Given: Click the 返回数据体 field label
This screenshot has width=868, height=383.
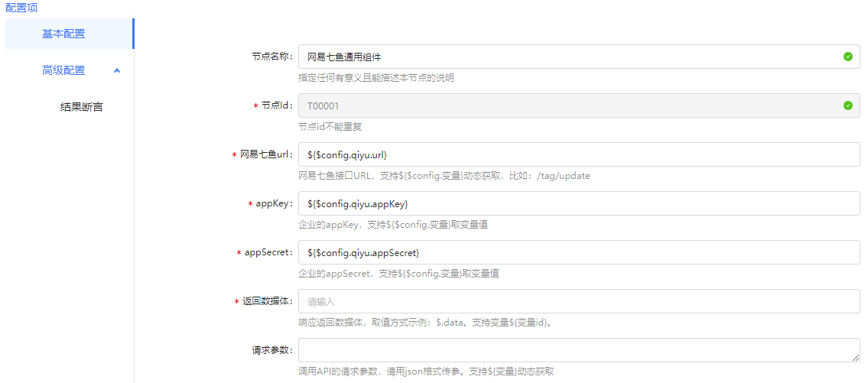Looking at the screenshot, I should [x=267, y=301].
